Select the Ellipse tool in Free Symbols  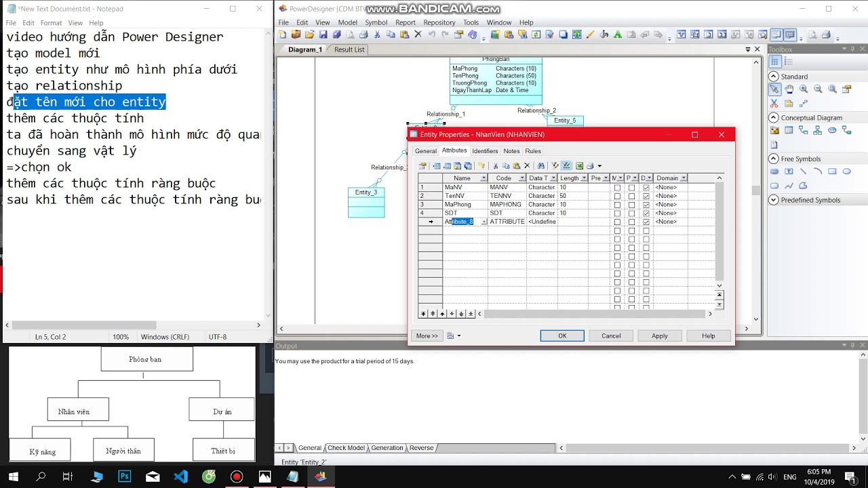846,171
